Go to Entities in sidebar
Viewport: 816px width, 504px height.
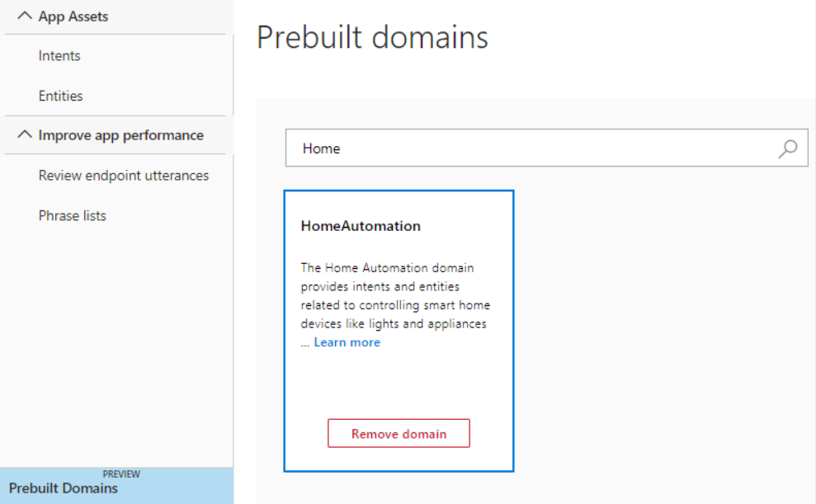click(60, 96)
